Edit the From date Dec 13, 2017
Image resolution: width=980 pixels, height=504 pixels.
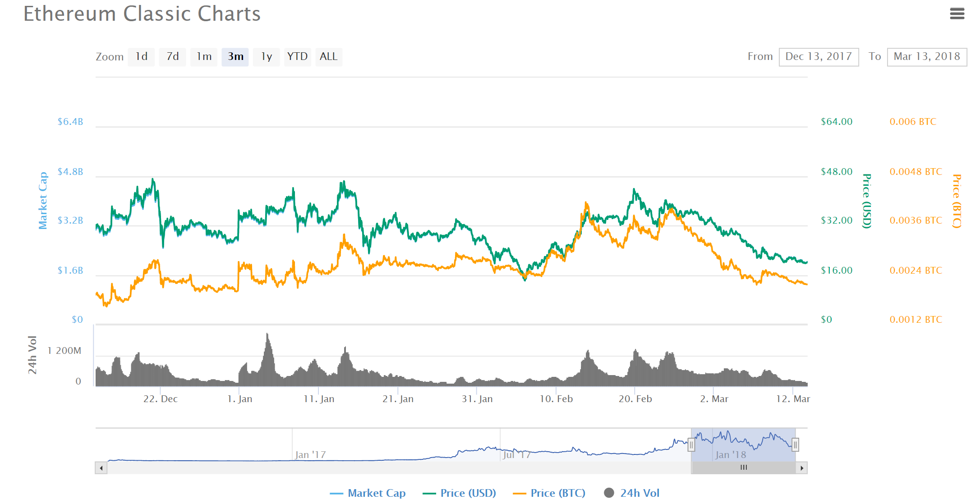(x=819, y=57)
